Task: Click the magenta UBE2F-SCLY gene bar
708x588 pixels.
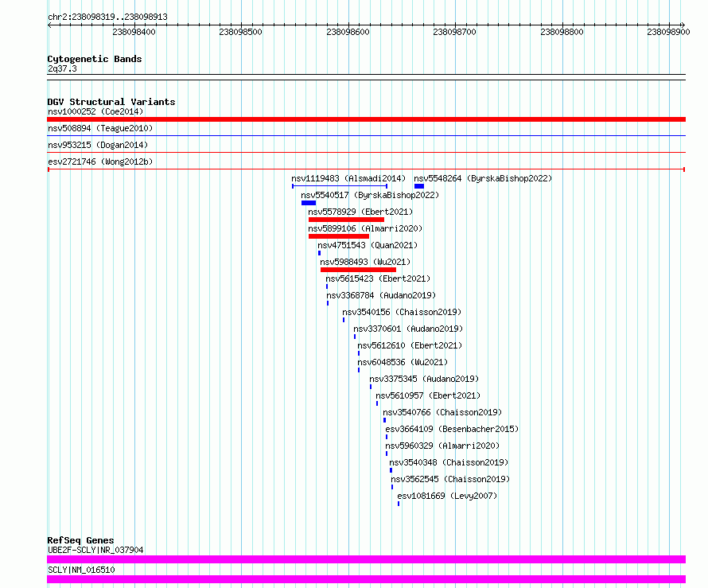Action: point(366,559)
